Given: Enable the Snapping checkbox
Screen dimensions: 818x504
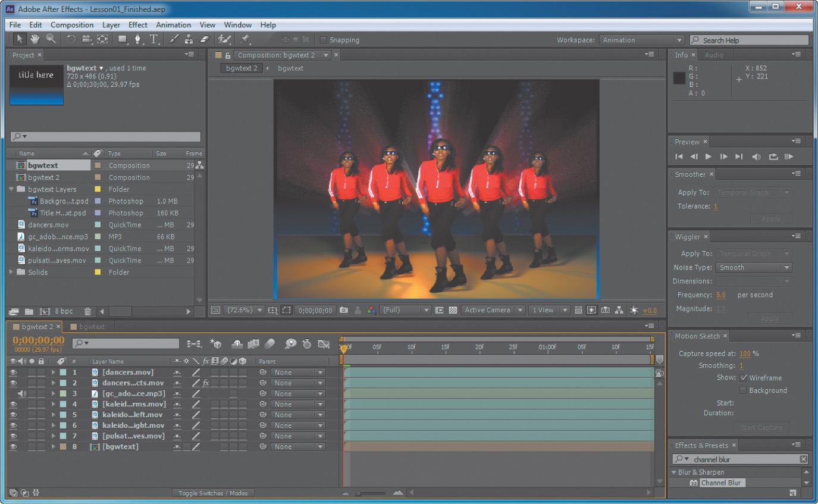Looking at the screenshot, I should pos(323,40).
